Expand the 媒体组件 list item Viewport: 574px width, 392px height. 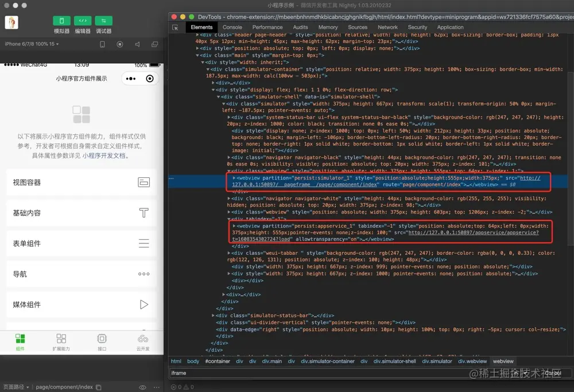point(82,305)
